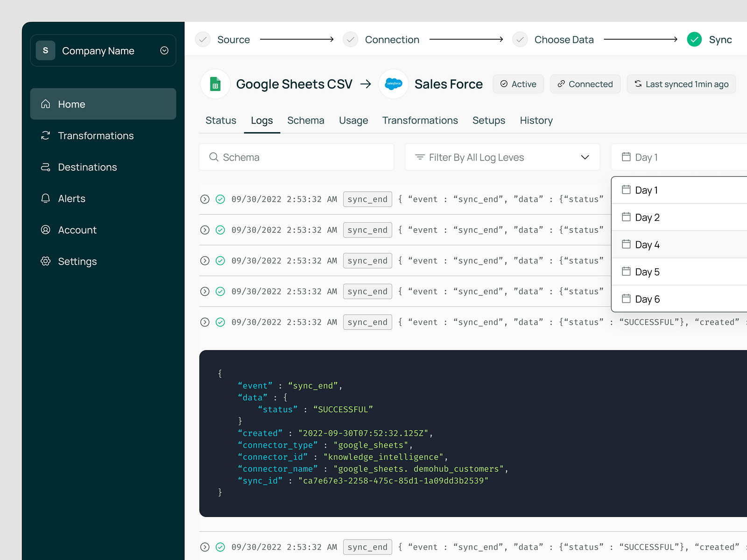Open the History tab
Screen dimensions: 747x560
[x=536, y=120]
